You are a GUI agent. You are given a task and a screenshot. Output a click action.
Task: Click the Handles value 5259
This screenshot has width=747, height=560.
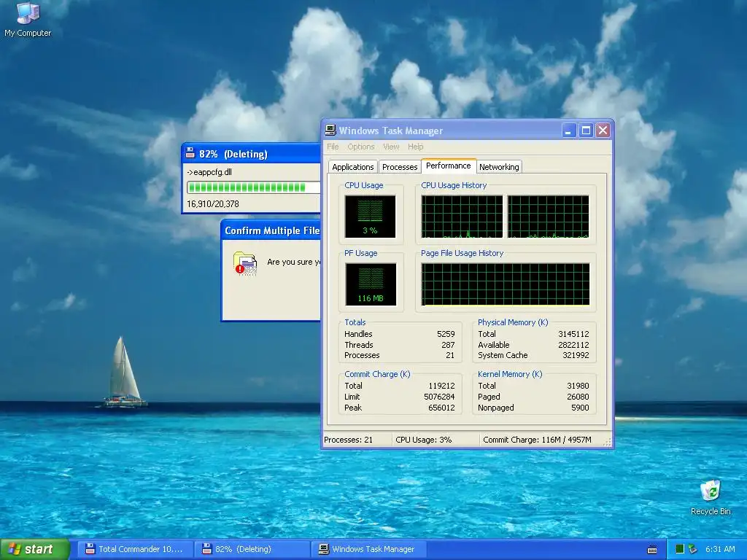pyautogui.click(x=446, y=334)
